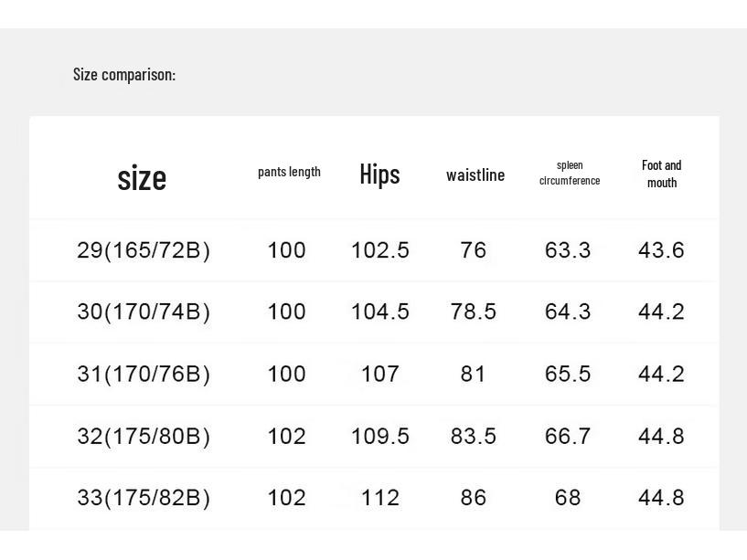Click the waistline value 78.5

point(474,312)
